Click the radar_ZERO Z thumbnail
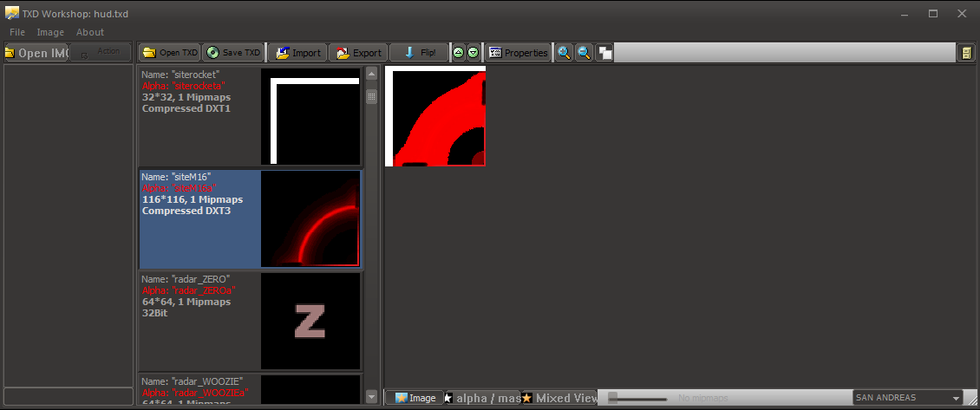 pyautogui.click(x=310, y=322)
